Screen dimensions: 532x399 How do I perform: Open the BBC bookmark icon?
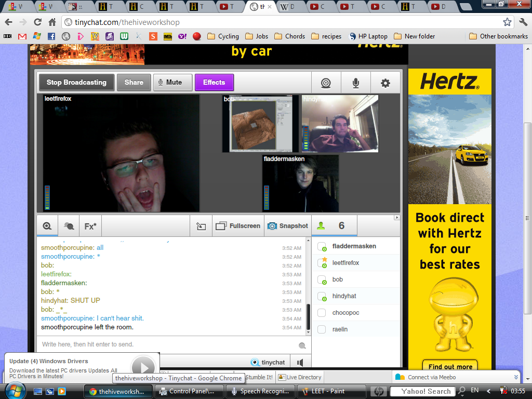pyautogui.click(x=7, y=36)
